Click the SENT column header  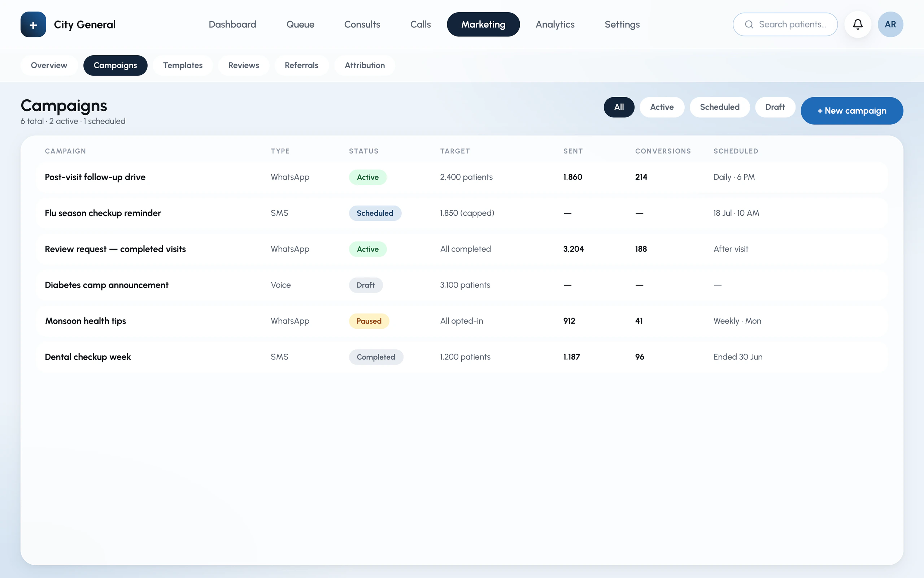573,151
